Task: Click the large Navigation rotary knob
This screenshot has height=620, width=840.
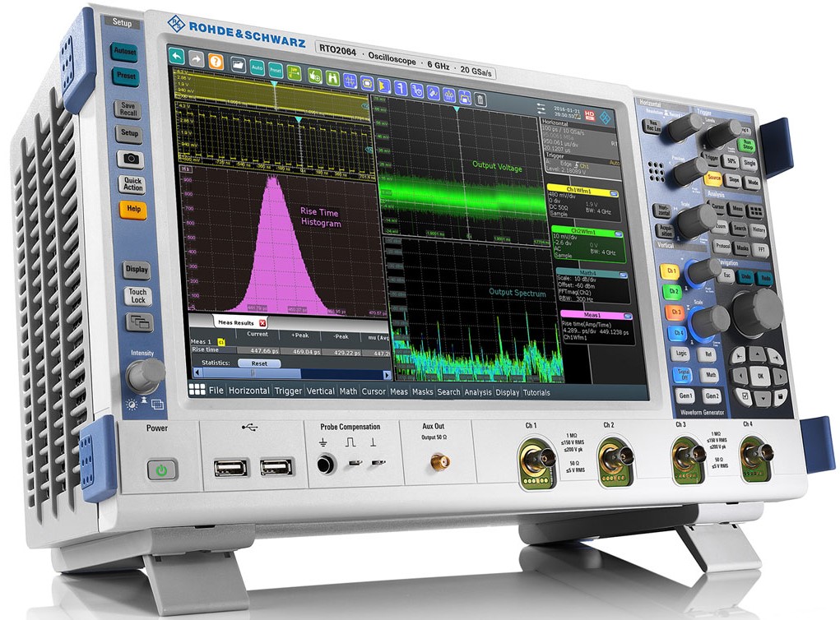Action: click(757, 312)
